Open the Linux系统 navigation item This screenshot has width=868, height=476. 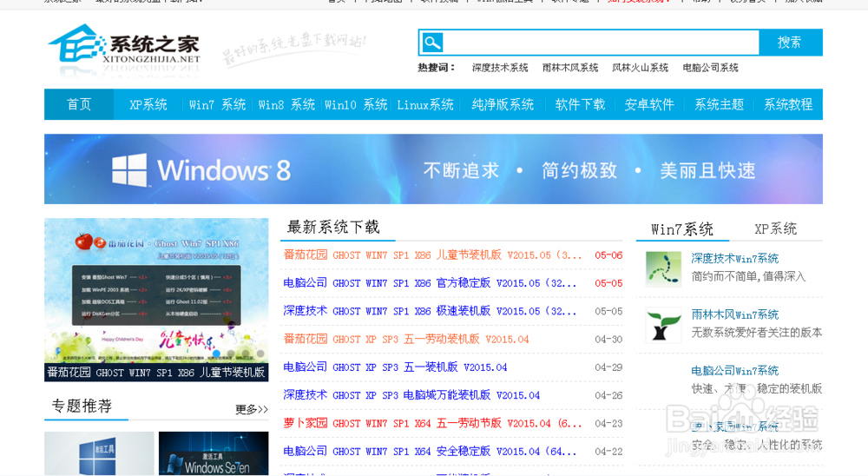pos(424,105)
